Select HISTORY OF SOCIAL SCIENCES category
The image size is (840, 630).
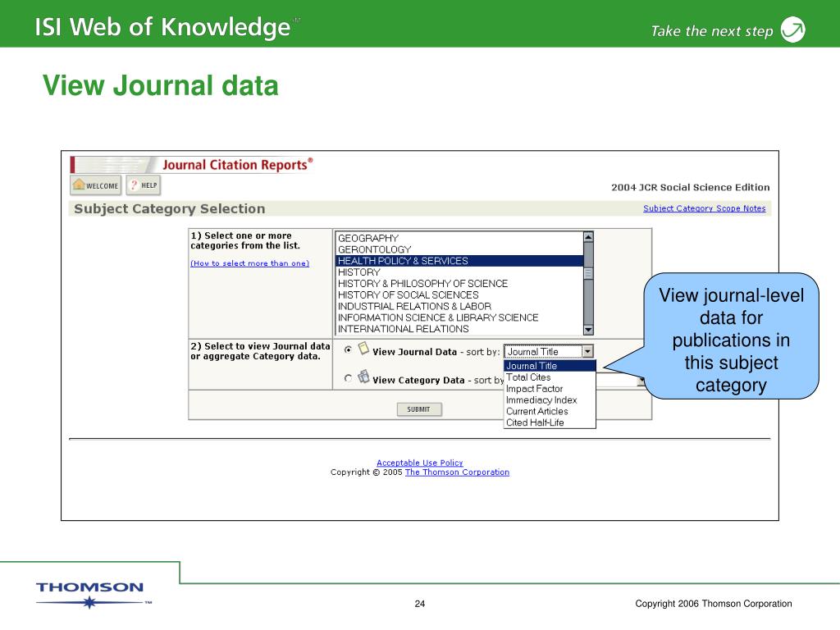tap(459, 295)
